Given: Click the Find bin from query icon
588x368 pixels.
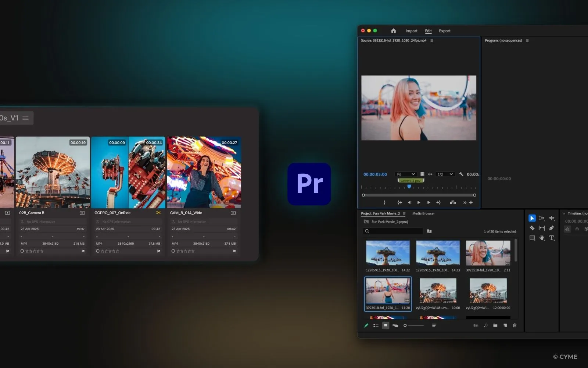Looking at the screenshot, I should pyautogui.click(x=429, y=231).
